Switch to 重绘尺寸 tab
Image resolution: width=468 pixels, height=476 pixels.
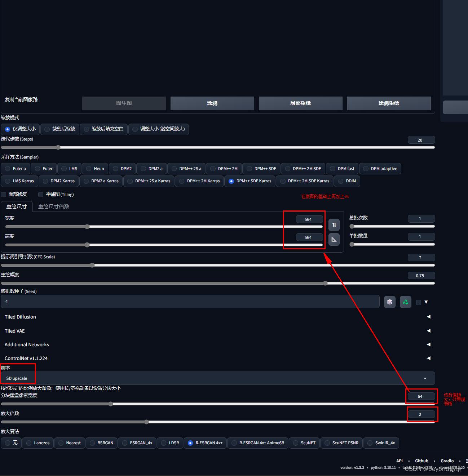[x=17, y=206]
